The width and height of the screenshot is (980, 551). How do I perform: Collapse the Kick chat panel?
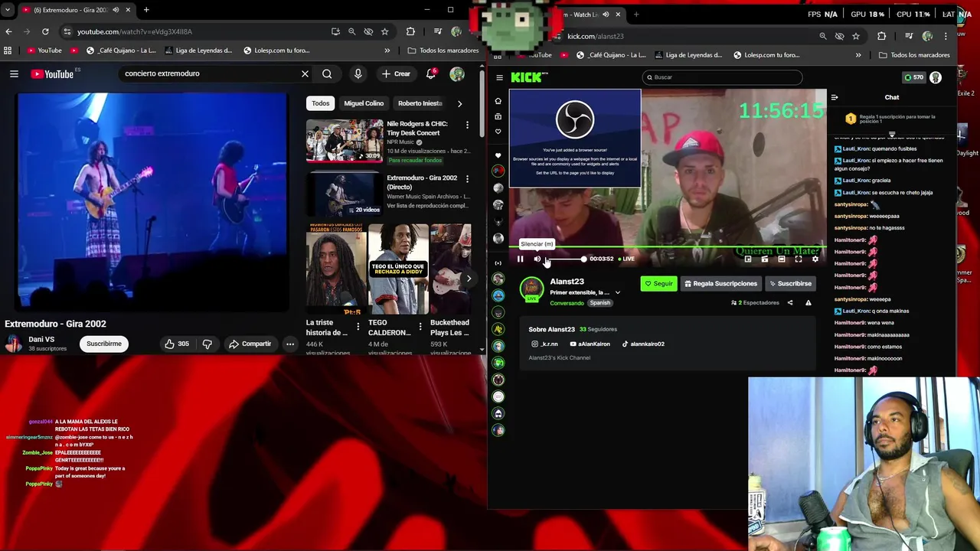835,97
